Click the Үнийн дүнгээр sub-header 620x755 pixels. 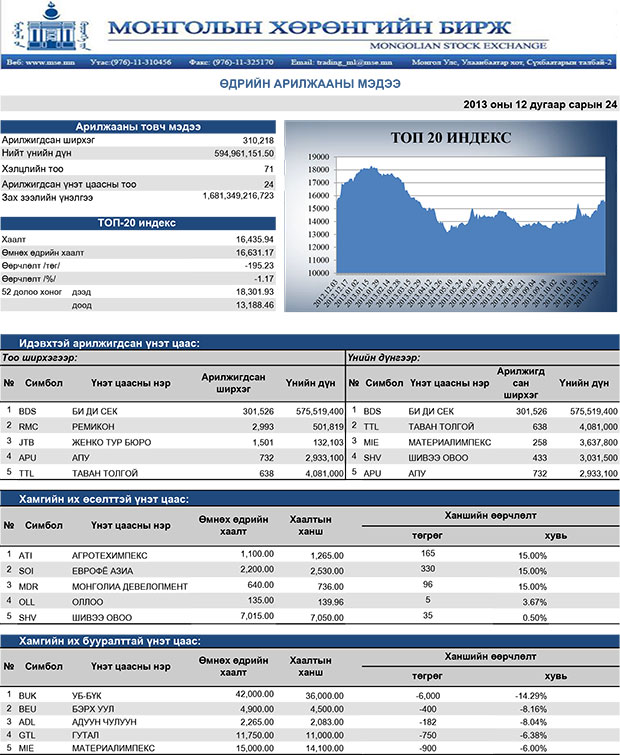384,357
